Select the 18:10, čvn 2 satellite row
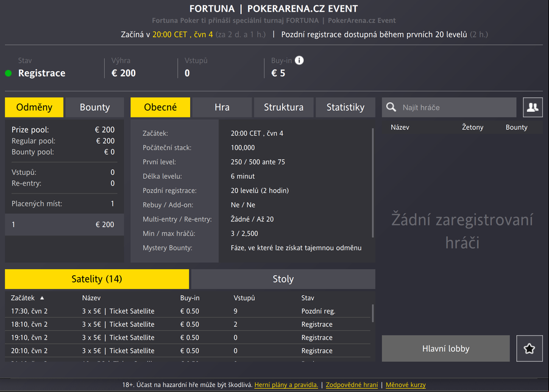 point(188,324)
